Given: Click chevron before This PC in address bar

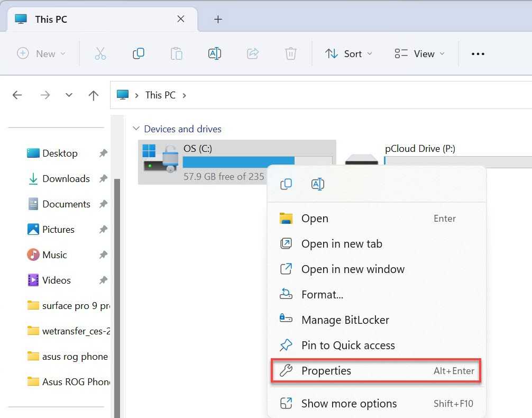Looking at the screenshot, I should (x=137, y=95).
